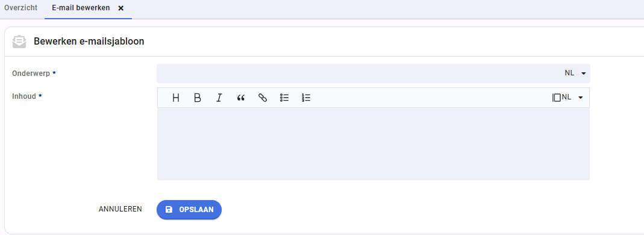This screenshot has width=644, height=235.
Task: Focus the Onderwerp subject input field
Action: (357, 73)
